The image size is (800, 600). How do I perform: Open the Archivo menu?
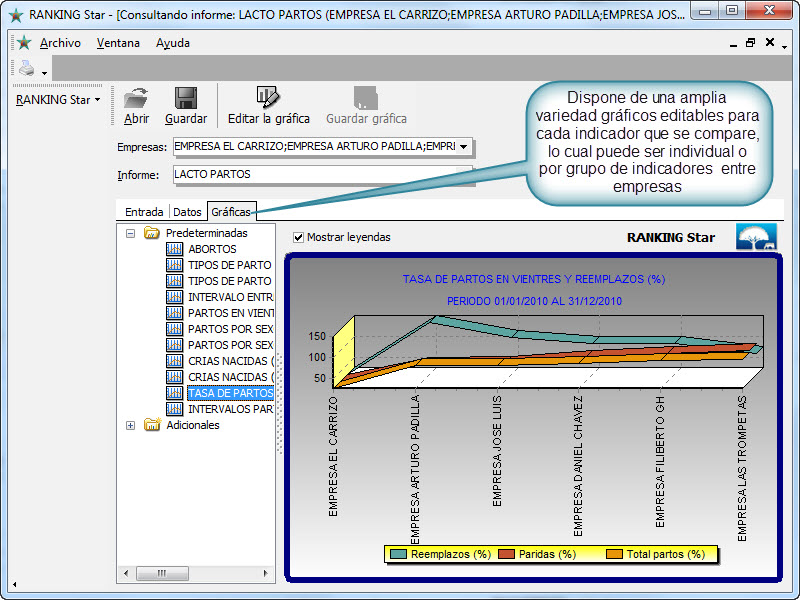(60, 43)
